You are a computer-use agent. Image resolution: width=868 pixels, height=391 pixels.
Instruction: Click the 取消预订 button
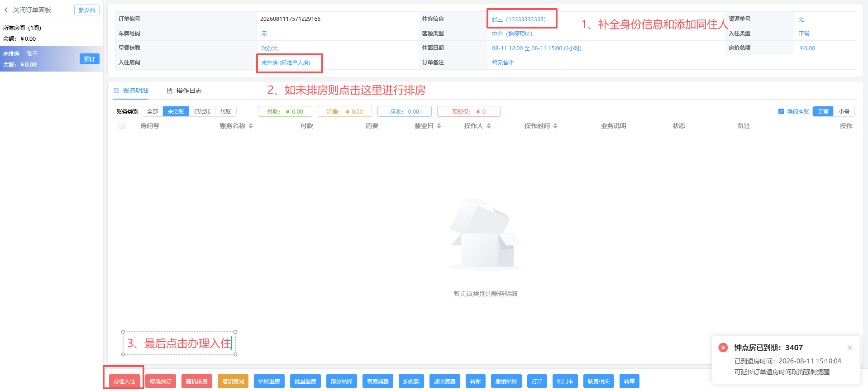(161, 381)
